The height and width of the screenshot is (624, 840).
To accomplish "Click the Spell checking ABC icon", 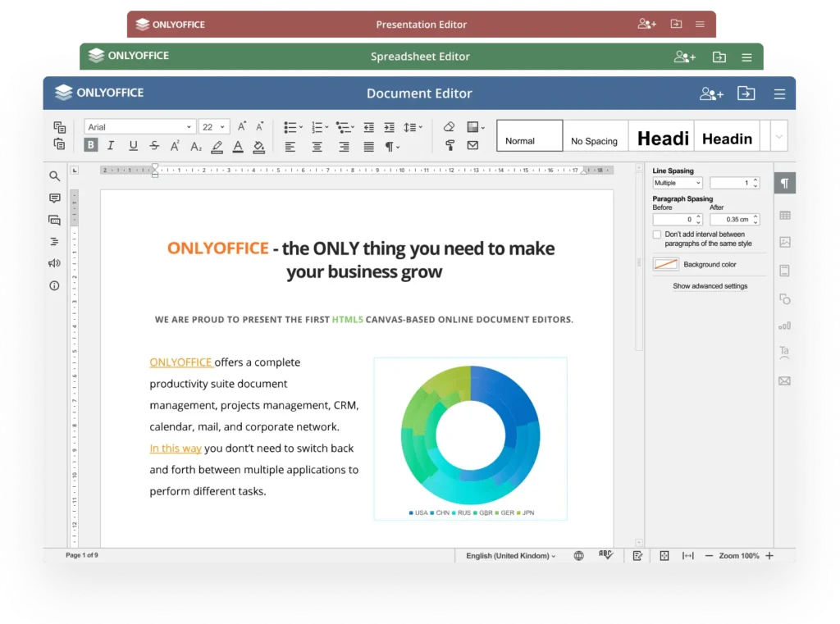I will (605, 555).
